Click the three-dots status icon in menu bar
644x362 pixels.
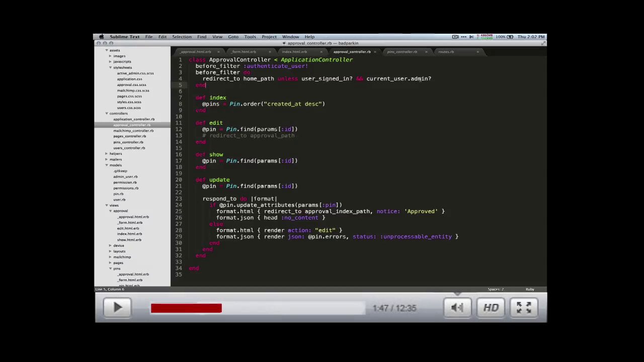(x=463, y=37)
